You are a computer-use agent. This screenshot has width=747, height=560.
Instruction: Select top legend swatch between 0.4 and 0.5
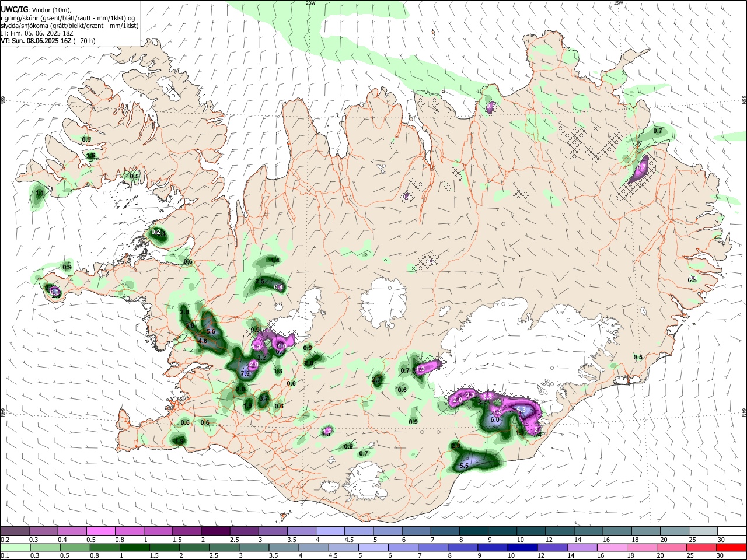[x=72, y=531]
